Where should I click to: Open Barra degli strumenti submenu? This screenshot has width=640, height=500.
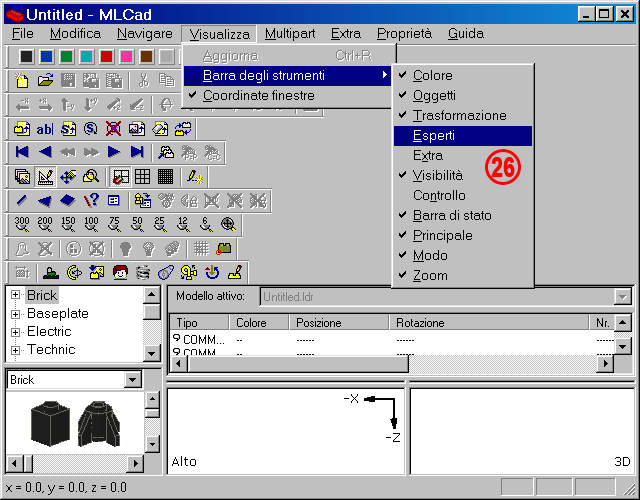(x=287, y=76)
